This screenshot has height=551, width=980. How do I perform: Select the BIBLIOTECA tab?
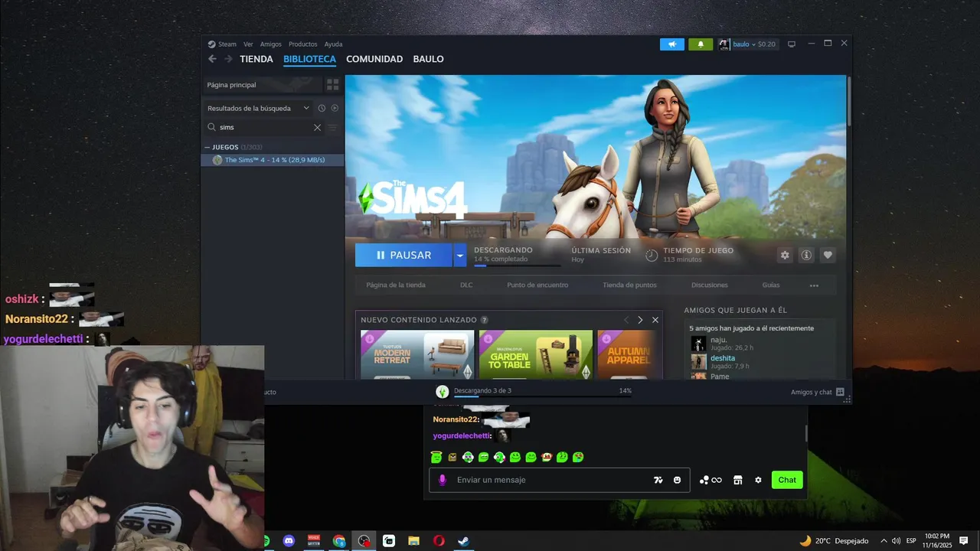(x=309, y=59)
